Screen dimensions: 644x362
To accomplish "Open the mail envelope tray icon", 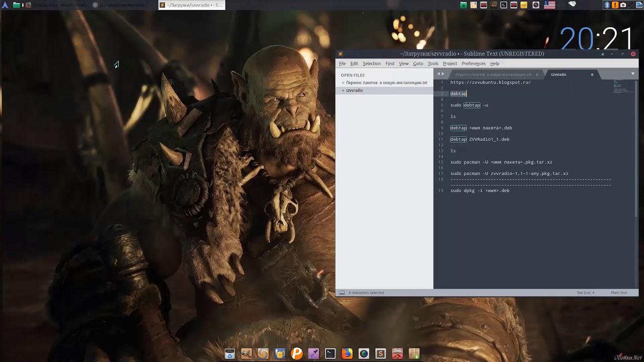I will point(473,5).
